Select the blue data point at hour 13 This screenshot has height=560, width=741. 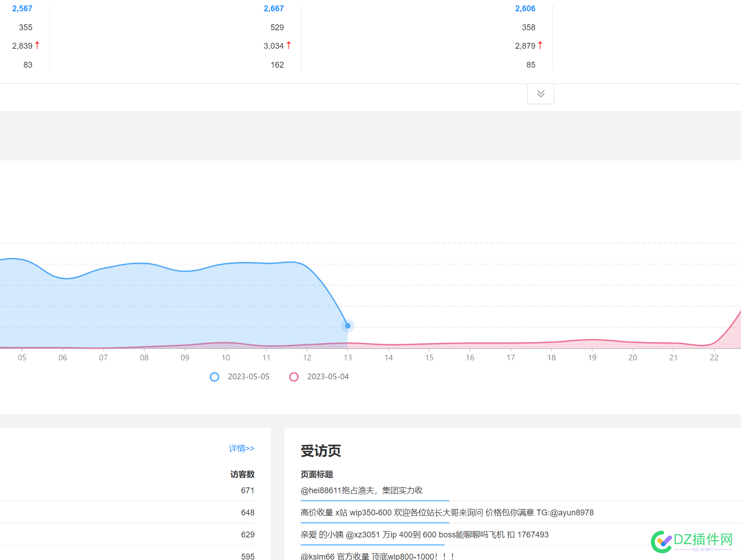pos(348,326)
